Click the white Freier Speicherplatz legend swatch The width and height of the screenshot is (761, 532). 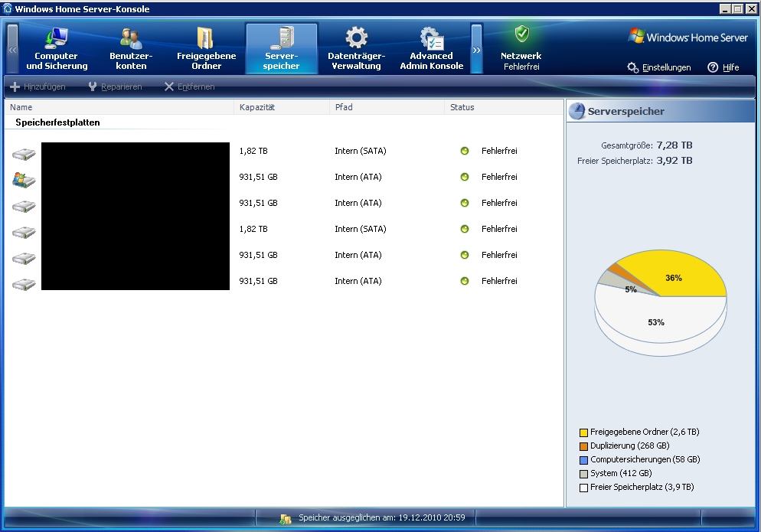(x=583, y=488)
